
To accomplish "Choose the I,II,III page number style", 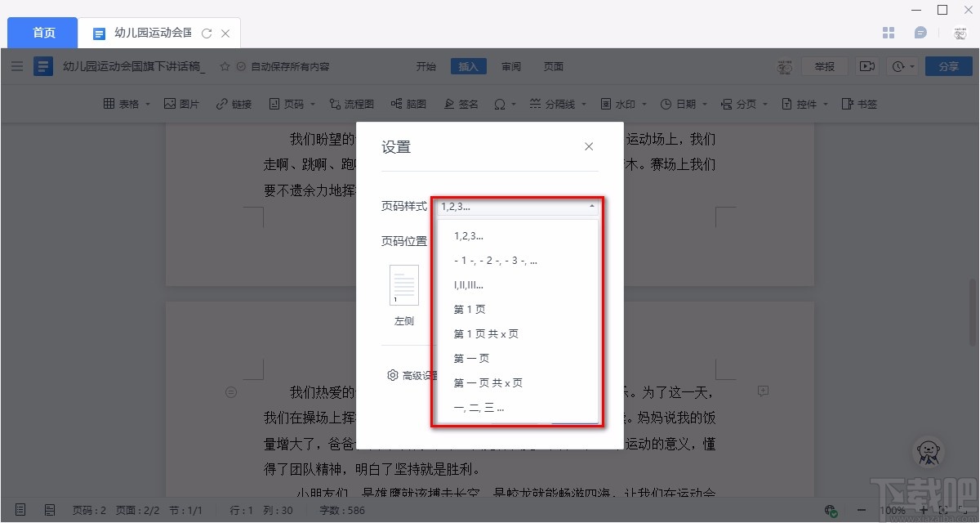I will 470,284.
